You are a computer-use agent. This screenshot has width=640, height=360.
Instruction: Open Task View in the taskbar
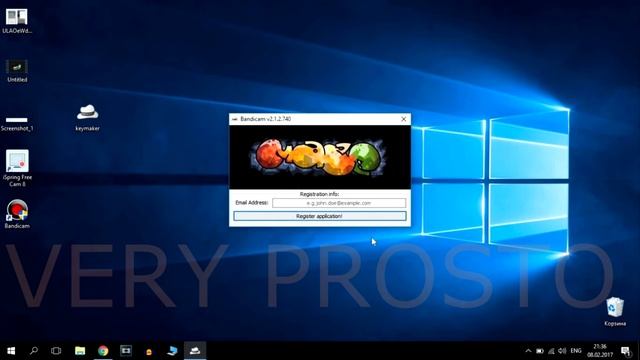[56, 351]
